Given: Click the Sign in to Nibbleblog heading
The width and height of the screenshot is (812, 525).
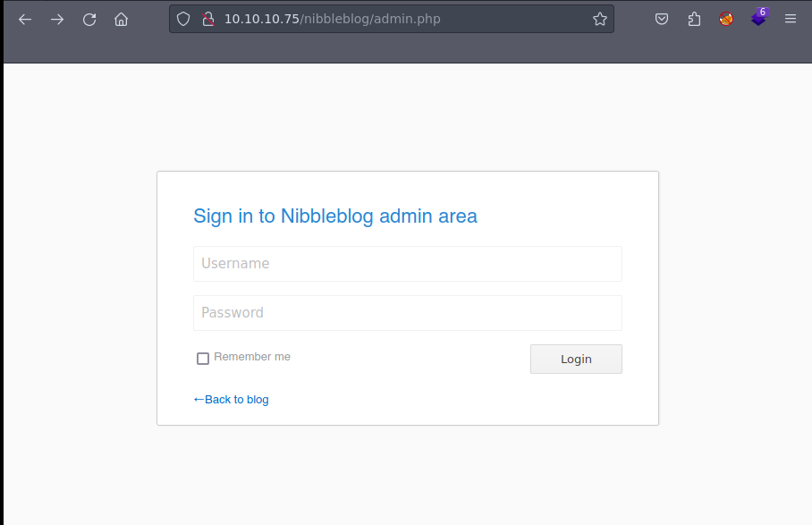Looking at the screenshot, I should 335,216.
